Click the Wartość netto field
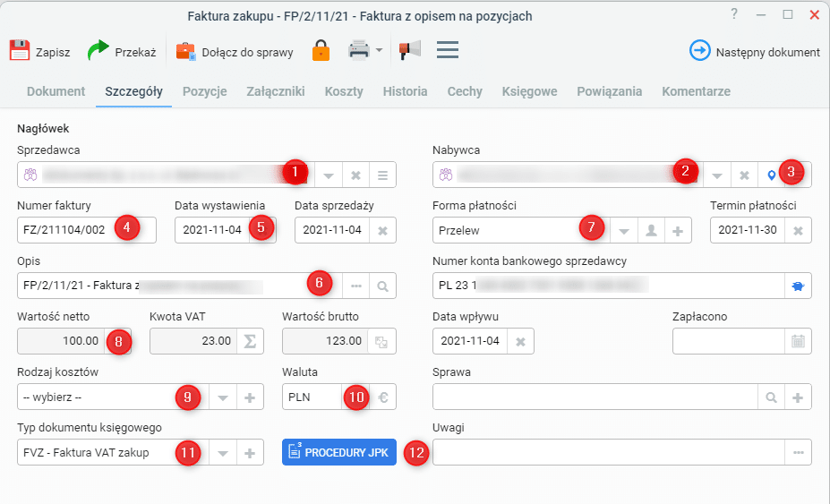This screenshot has width=830, height=504. click(61, 341)
